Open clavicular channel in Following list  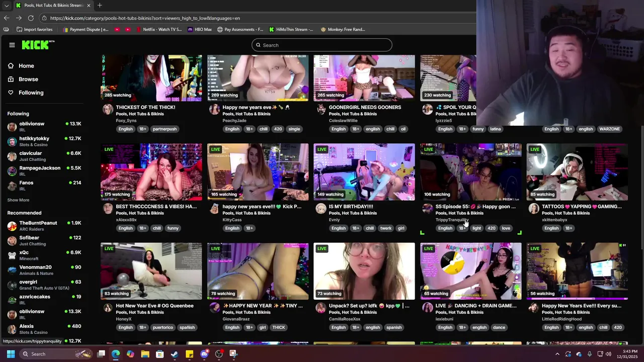44,156
